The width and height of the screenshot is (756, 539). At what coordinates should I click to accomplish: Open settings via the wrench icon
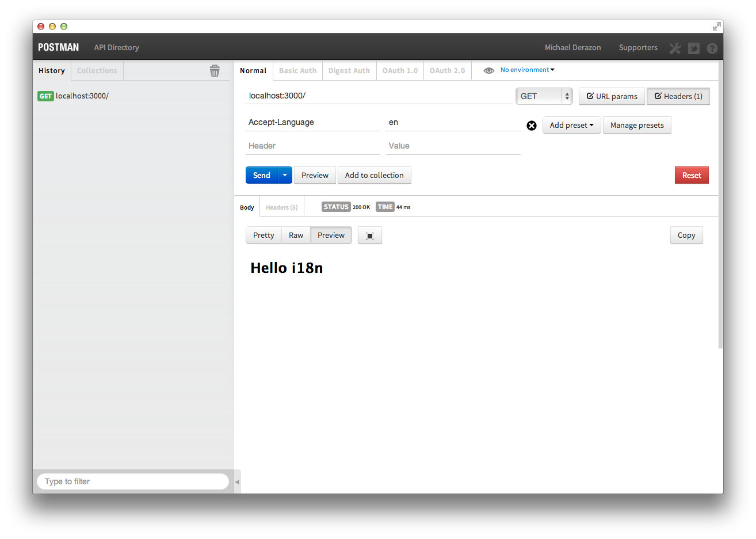(x=675, y=48)
